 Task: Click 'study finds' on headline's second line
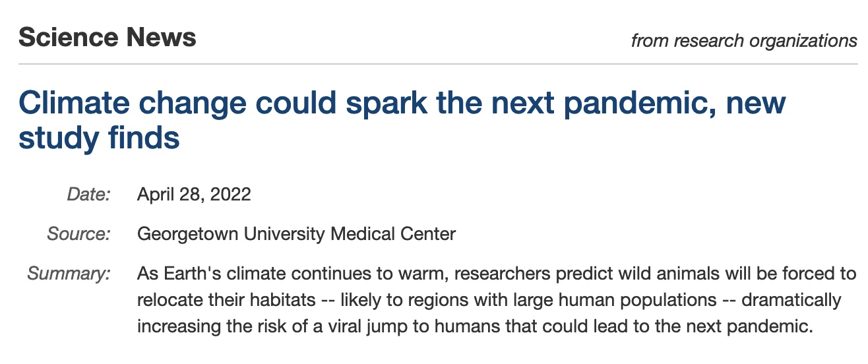[x=99, y=138]
